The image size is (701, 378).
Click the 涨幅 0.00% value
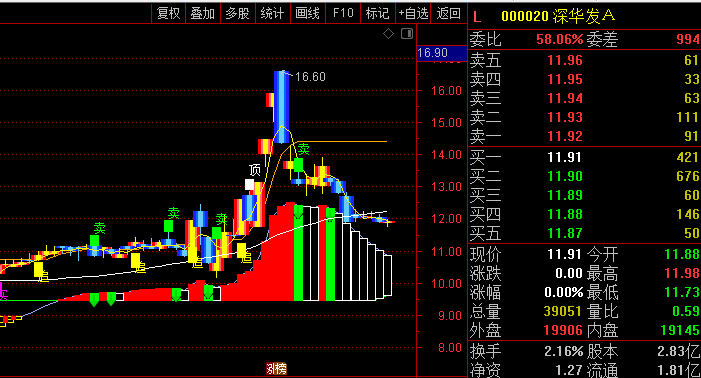(x=564, y=292)
